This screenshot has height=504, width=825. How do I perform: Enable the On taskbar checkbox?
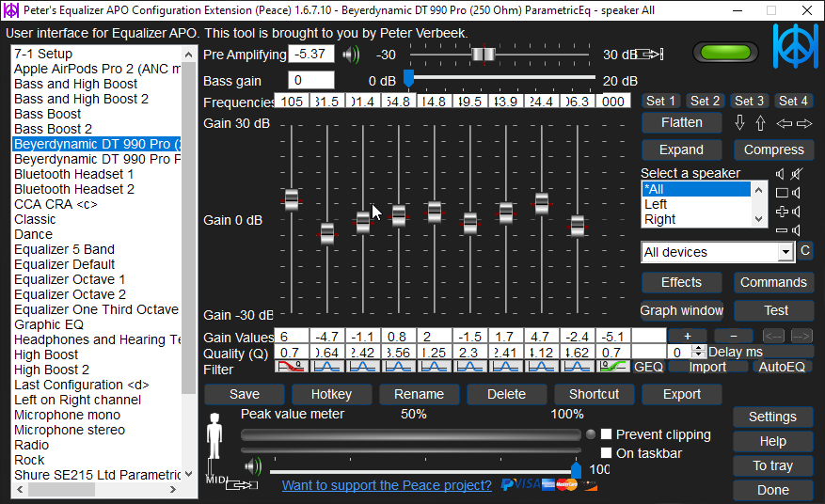[x=607, y=453]
